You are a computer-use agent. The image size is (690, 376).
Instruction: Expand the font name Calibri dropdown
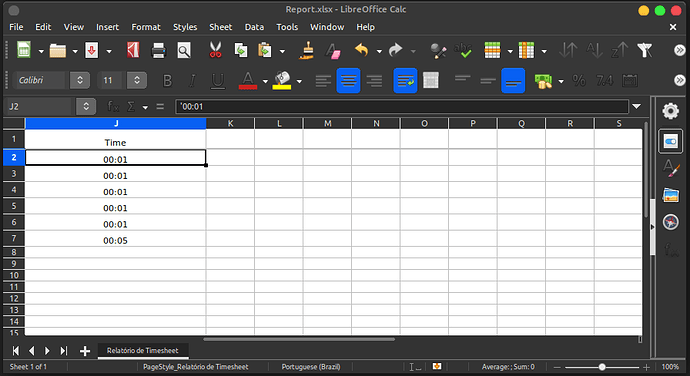80,81
